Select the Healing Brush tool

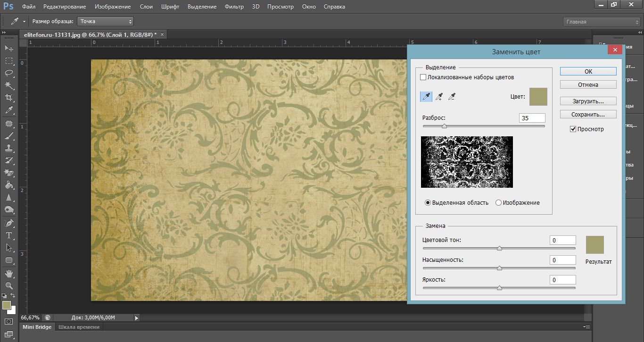pos(9,124)
